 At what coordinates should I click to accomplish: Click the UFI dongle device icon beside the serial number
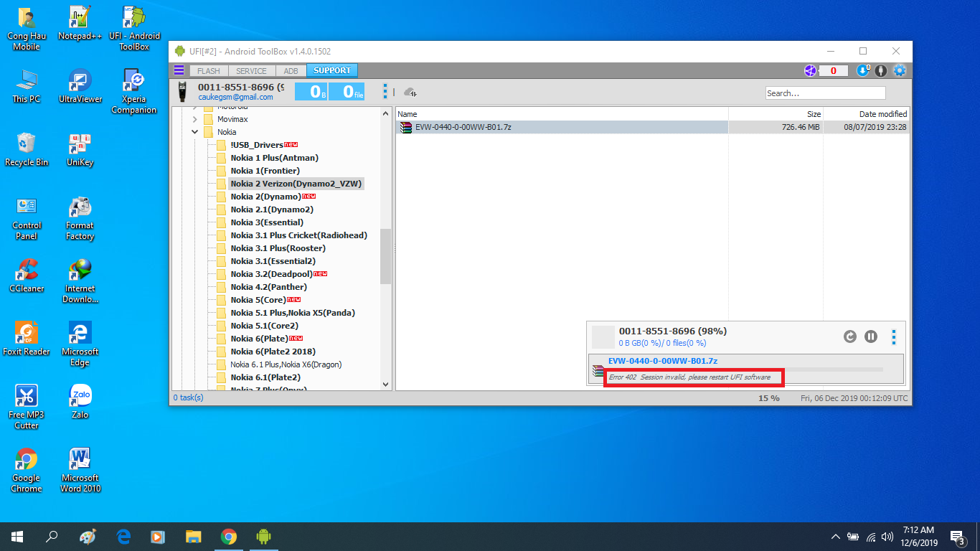(x=184, y=91)
